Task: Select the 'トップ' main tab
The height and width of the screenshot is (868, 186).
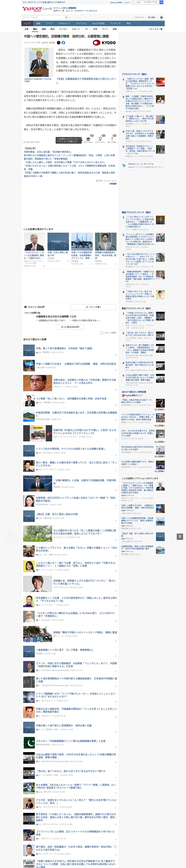Action: 27,24
